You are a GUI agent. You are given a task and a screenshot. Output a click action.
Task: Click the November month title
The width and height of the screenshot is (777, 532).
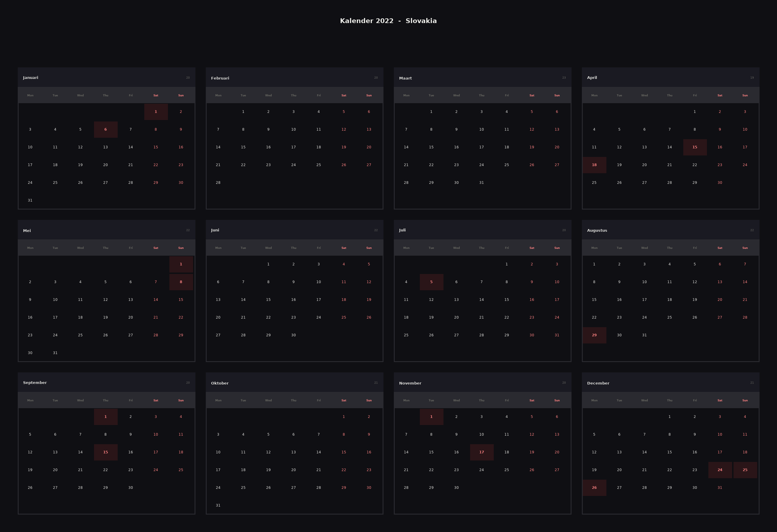tap(410, 383)
